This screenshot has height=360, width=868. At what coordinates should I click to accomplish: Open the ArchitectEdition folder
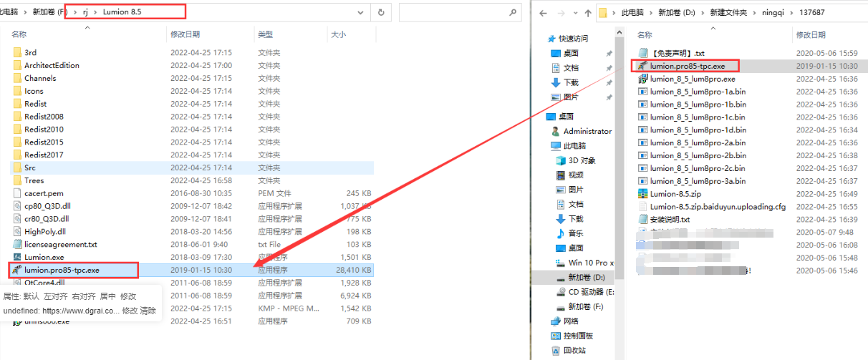(x=52, y=65)
